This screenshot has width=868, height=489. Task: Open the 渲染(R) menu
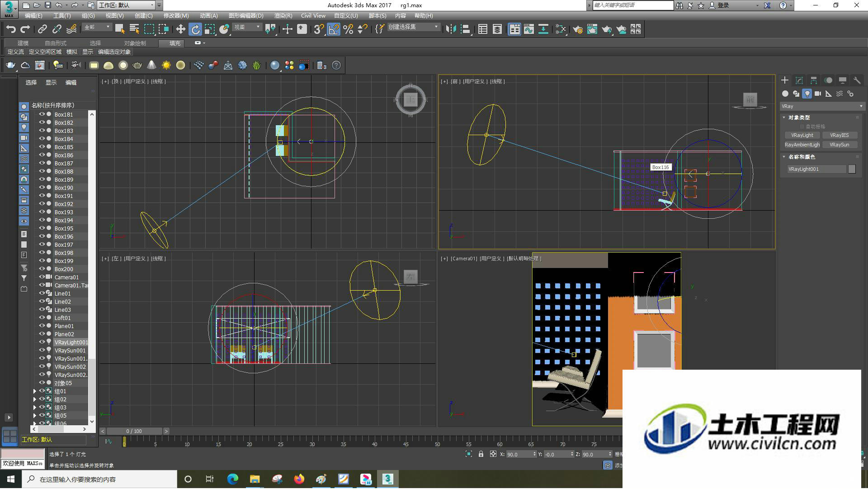(x=283, y=16)
